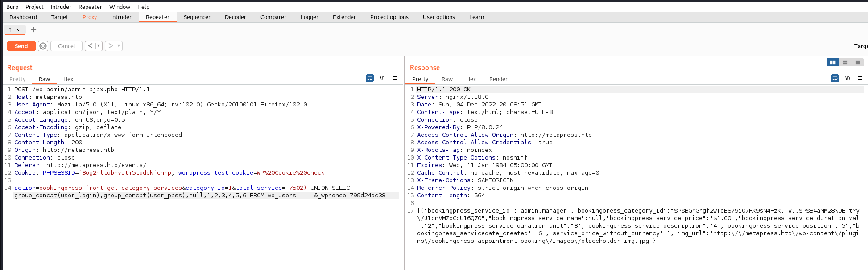
Task: Switch to the Decoder tab
Action: coord(236,17)
